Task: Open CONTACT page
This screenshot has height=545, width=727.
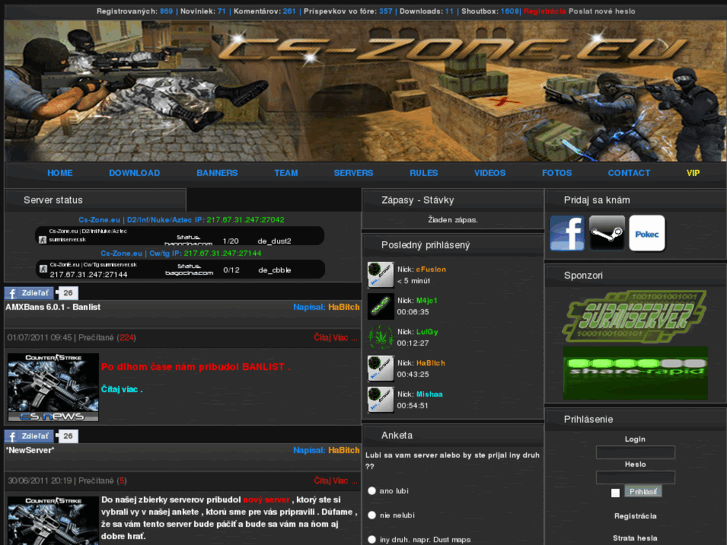Action: tap(629, 173)
